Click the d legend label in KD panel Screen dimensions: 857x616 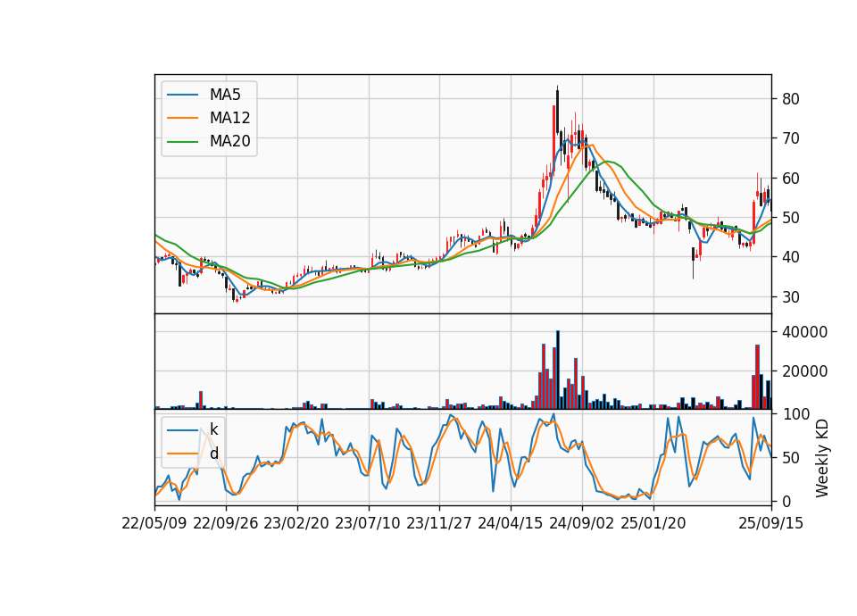click(213, 454)
